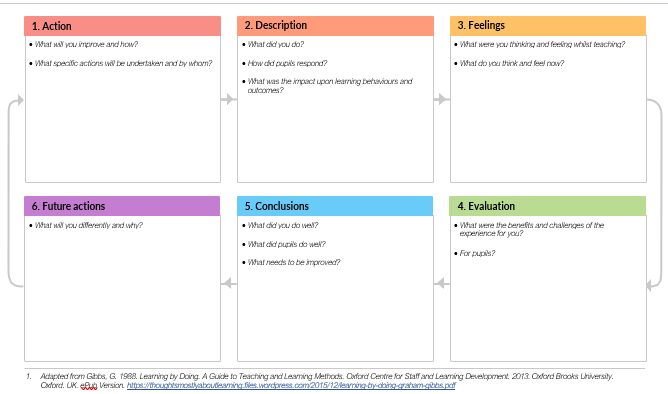
Task: Click 'What needs to be improved?' bullet
Action: [294, 262]
